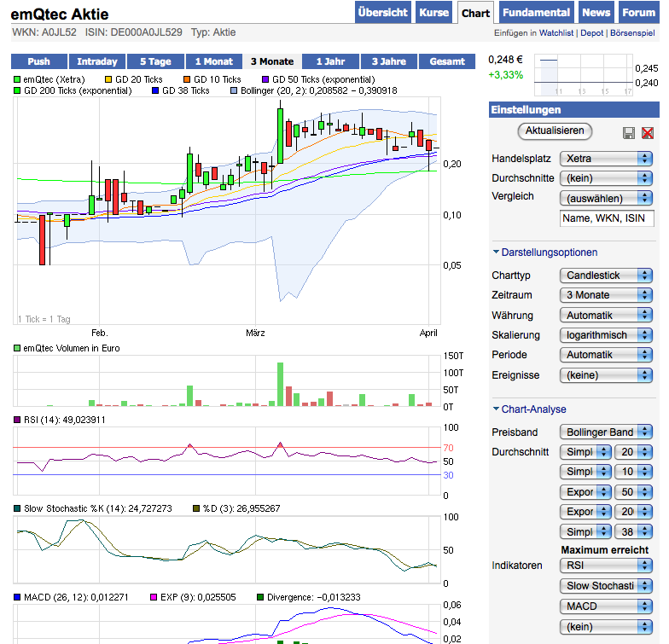Click the red X delete settings icon
Screen dimensions: 669x644
pyautogui.click(x=647, y=133)
